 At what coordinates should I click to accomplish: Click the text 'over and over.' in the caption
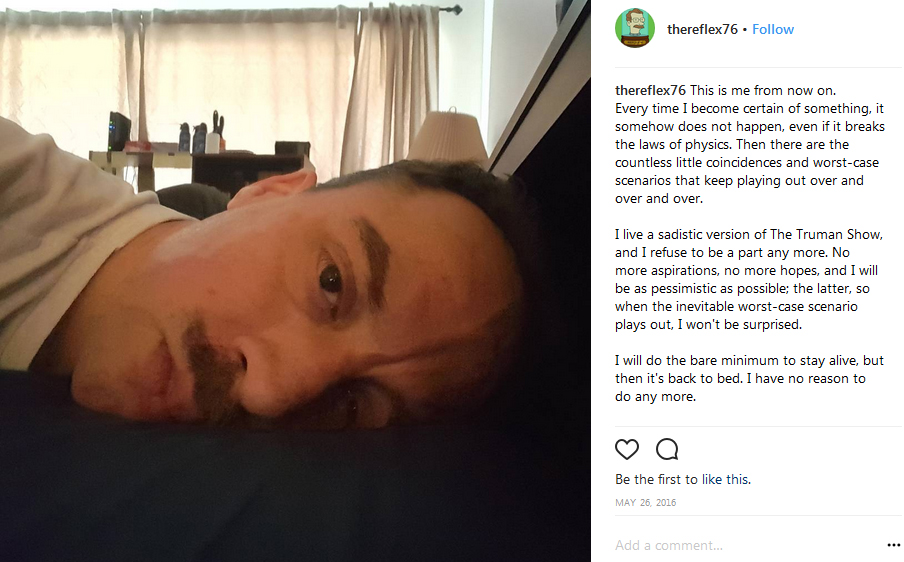tap(659, 199)
